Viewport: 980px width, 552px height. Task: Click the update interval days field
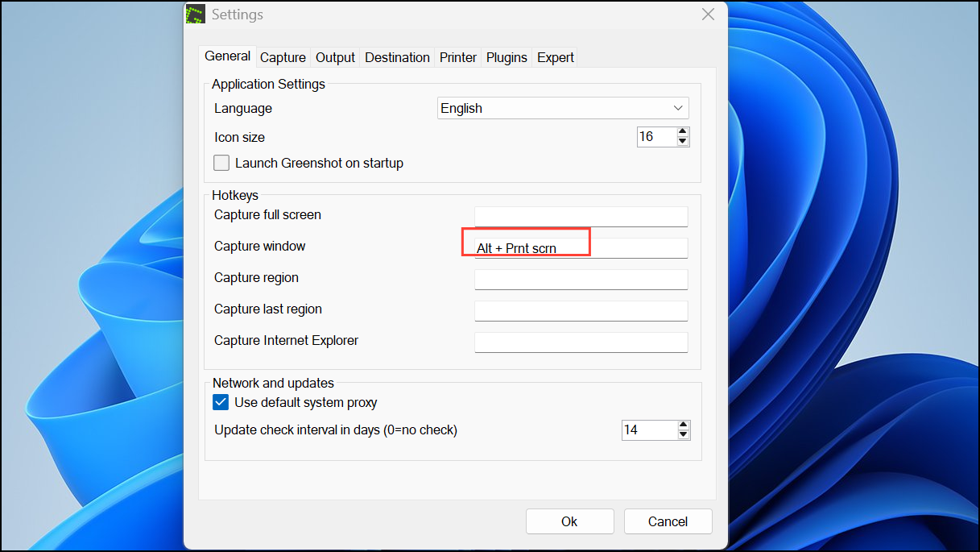pos(649,430)
